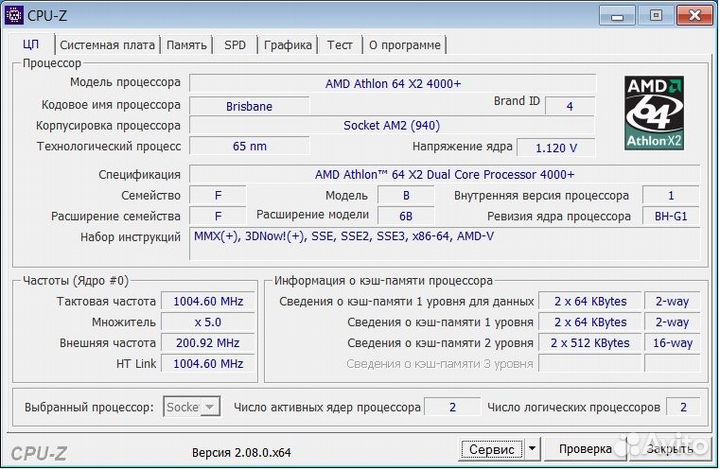Click the Проверка button
Viewport: 720px width, 470px height.
[585, 448]
